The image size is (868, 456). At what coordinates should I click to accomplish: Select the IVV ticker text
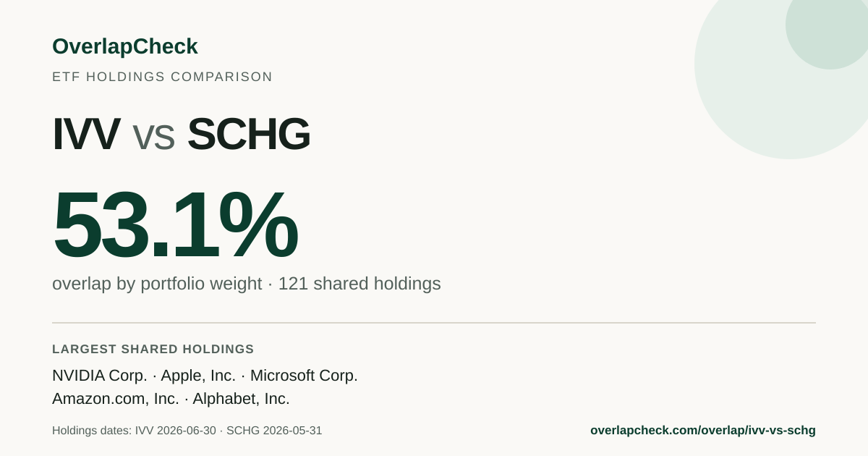point(86,134)
